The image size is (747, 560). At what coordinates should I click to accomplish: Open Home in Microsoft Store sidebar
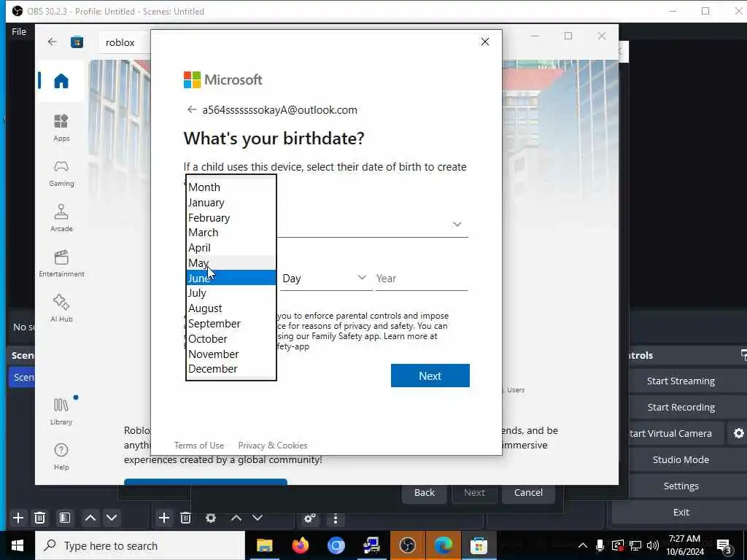coord(61,81)
